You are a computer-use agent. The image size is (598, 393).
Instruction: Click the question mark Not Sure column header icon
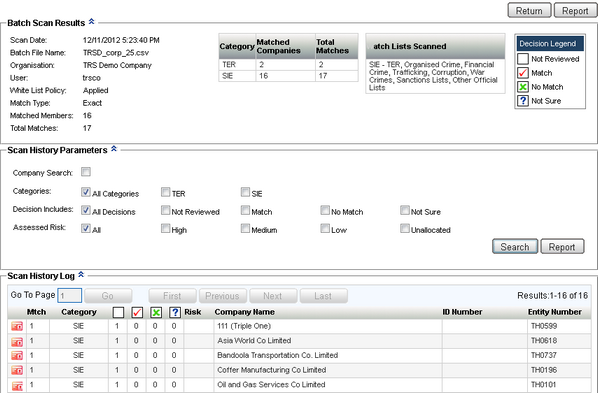(175, 312)
